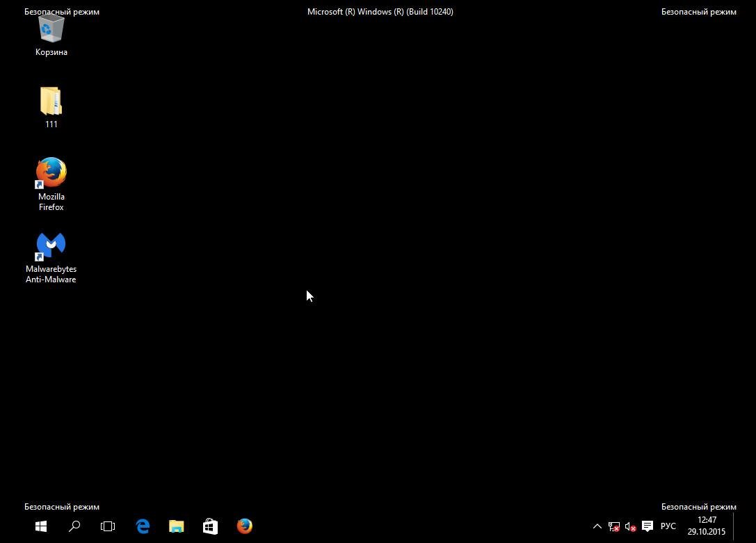This screenshot has width=756, height=543.
Task: Open the Windows Store from the taskbar
Action: click(x=210, y=526)
